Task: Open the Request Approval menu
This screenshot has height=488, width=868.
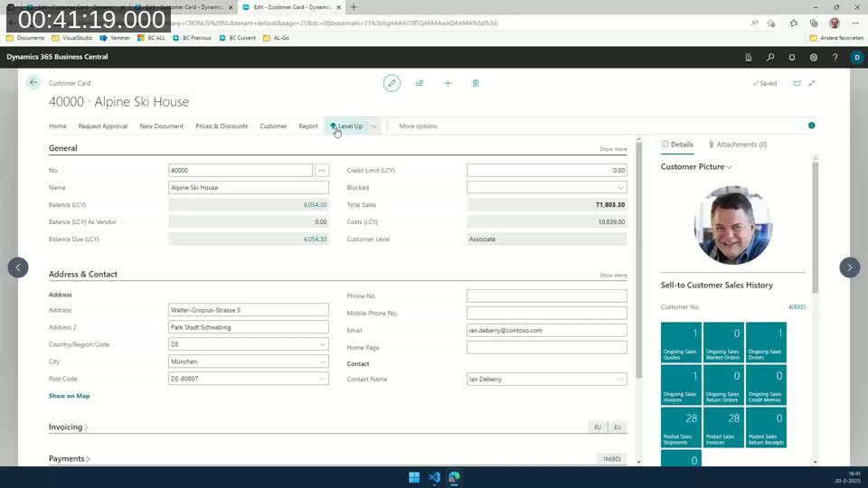Action: point(103,127)
